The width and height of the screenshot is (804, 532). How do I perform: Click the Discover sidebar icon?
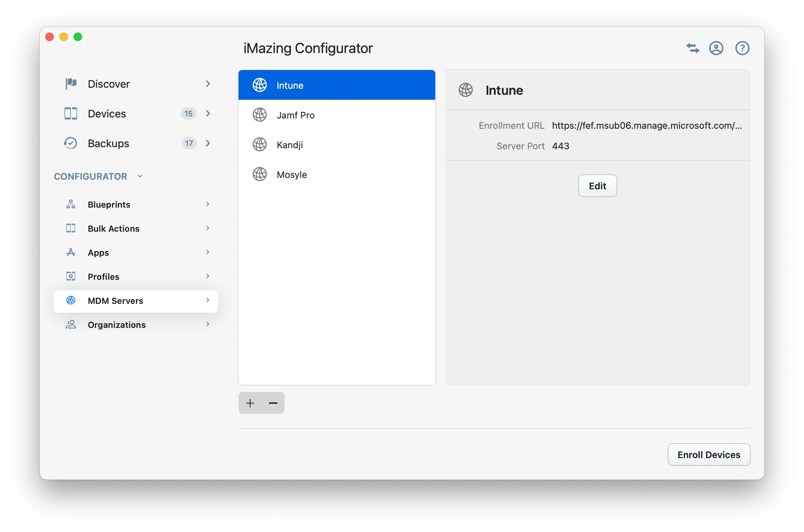[70, 84]
